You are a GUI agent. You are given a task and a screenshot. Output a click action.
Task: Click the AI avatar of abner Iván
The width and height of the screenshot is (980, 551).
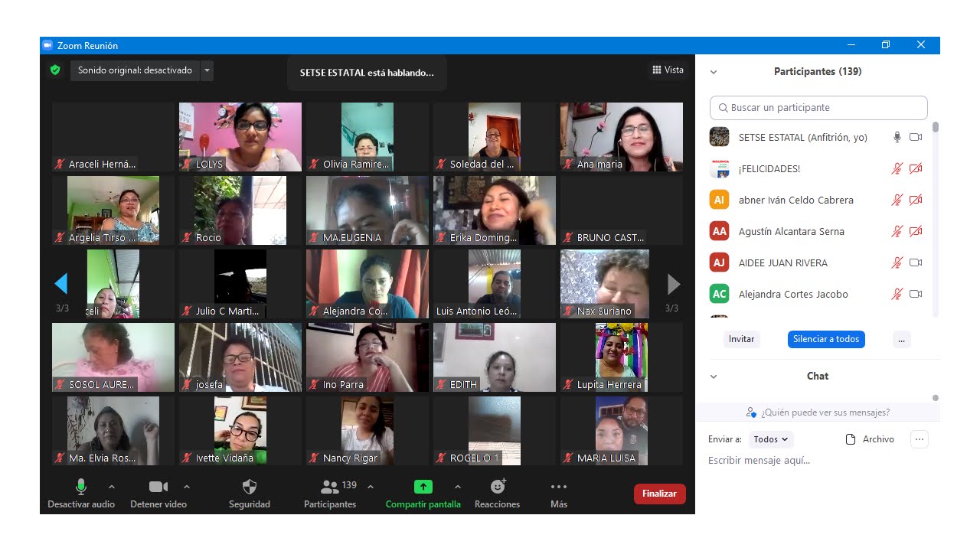(719, 200)
